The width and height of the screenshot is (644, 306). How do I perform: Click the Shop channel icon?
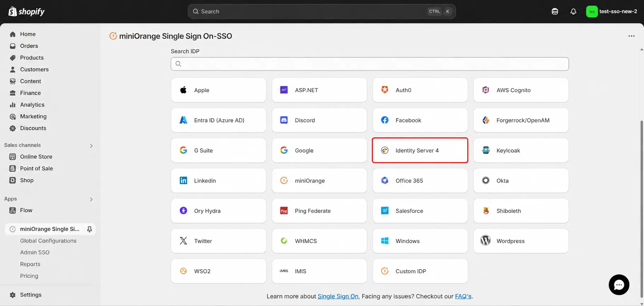click(x=13, y=180)
